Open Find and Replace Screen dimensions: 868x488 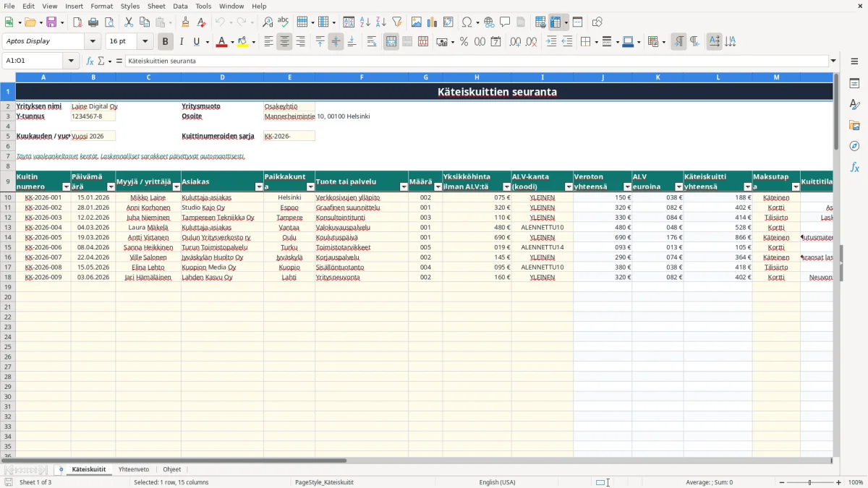[268, 22]
